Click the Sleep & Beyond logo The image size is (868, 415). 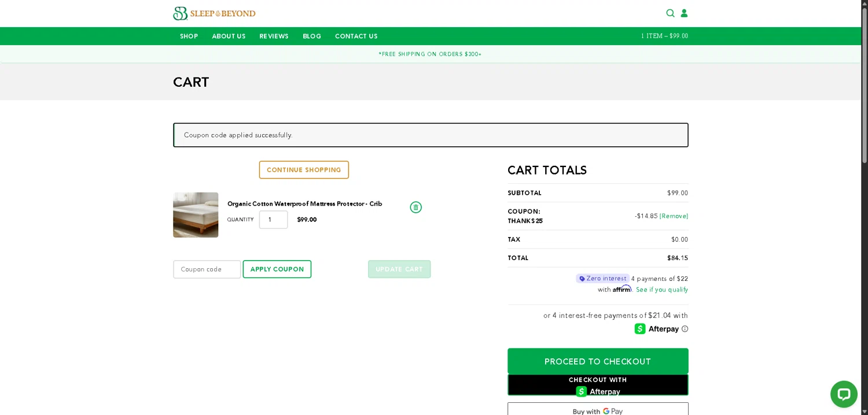point(214,13)
